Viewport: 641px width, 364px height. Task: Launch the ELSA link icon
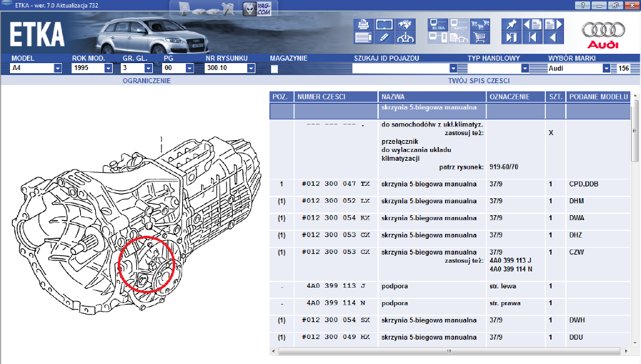[438, 25]
